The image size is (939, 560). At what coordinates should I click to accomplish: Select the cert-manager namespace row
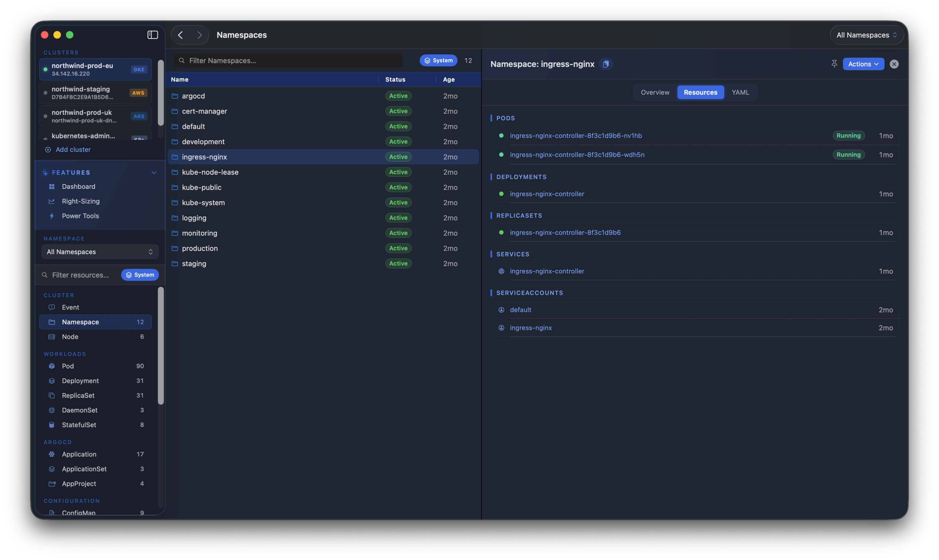tap(323, 111)
